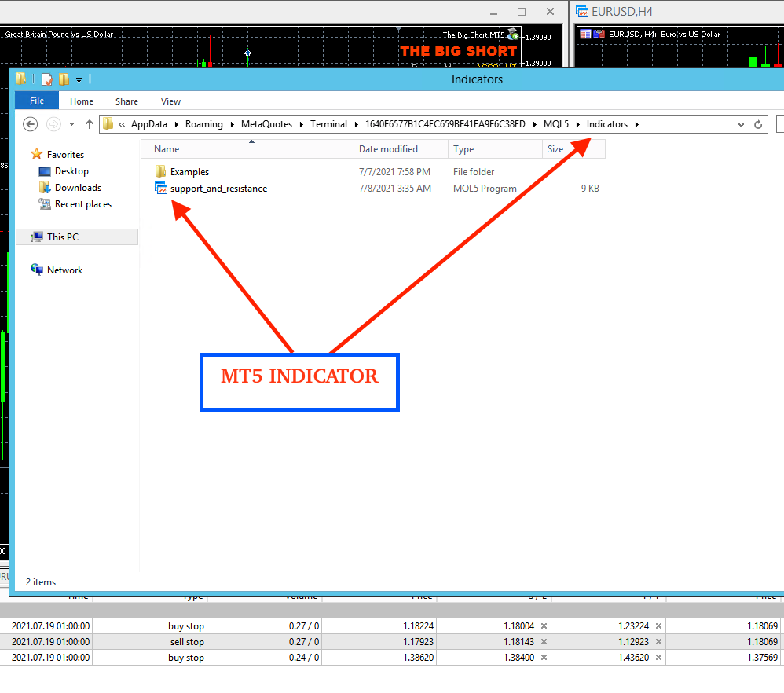The width and height of the screenshot is (784, 693).
Task: Delete the 1.12923 take profit value
Action: (x=658, y=641)
